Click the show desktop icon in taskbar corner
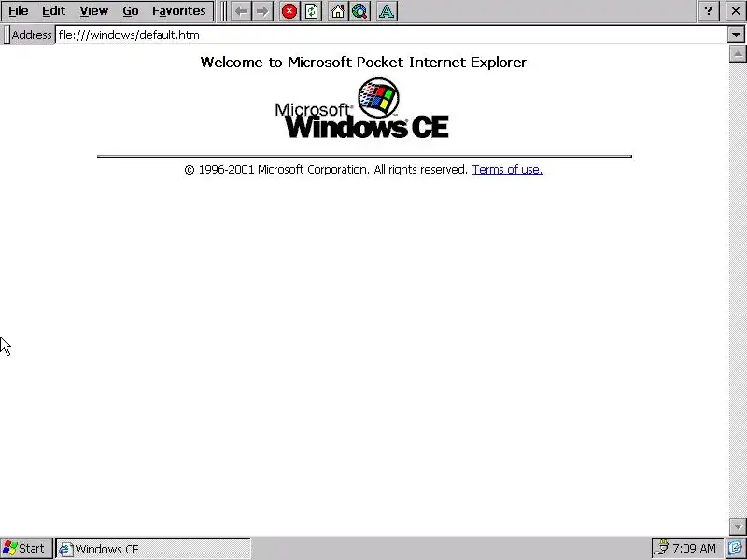This screenshot has width=747, height=560. 736,549
